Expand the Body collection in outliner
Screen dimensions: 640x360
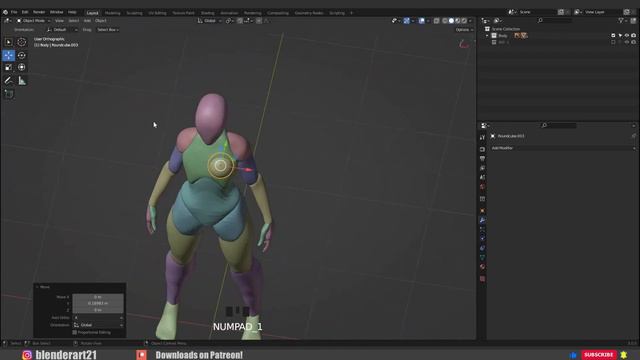point(487,36)
